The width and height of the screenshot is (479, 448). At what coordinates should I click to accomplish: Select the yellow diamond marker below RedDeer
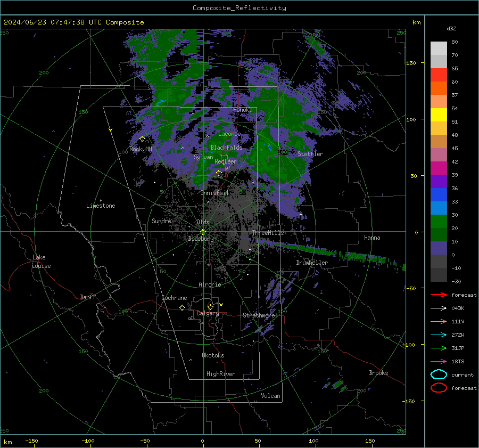(219, 173)
